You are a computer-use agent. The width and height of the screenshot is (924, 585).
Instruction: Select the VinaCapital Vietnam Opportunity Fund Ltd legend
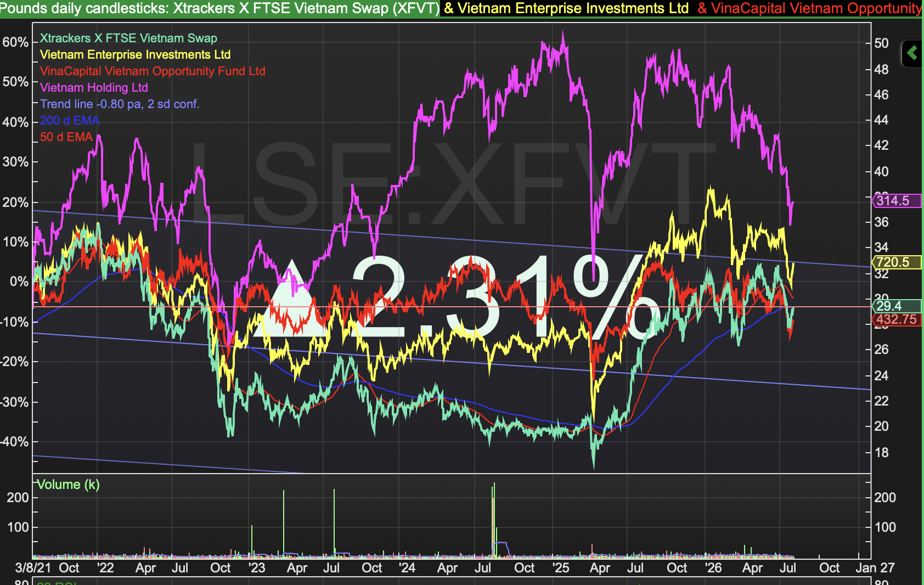(153, 71)
